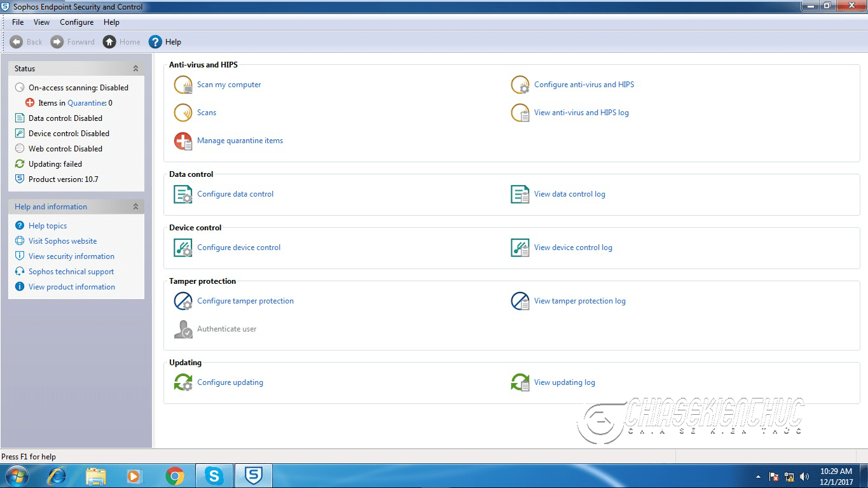The width and height of the screenshot is (868, 488).
Task: Click the Configure updating icon
Action: pyautogui.click(x=183, y=382)
